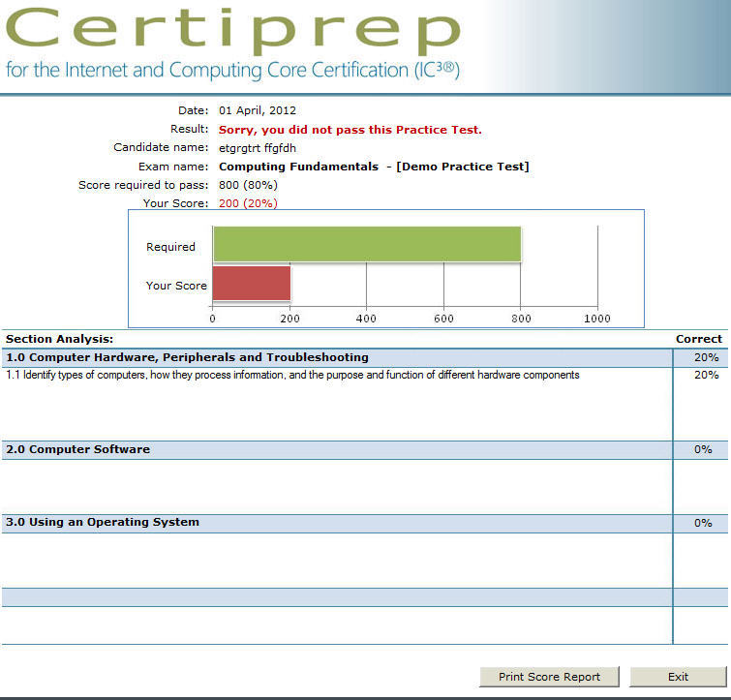Screen dimensions: 731x700
Task: Click the 400 axis label on the chart
Action: click(366, 319)
